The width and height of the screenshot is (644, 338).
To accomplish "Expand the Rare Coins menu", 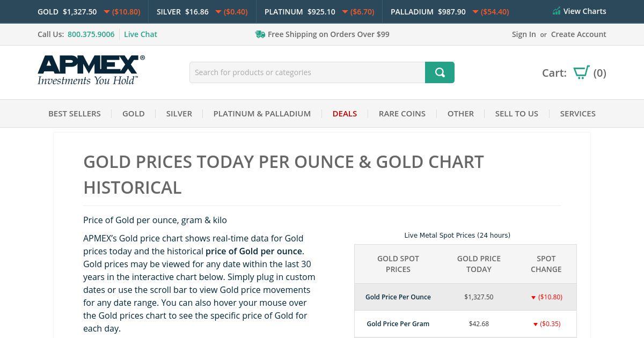I will tap(402, 114).
